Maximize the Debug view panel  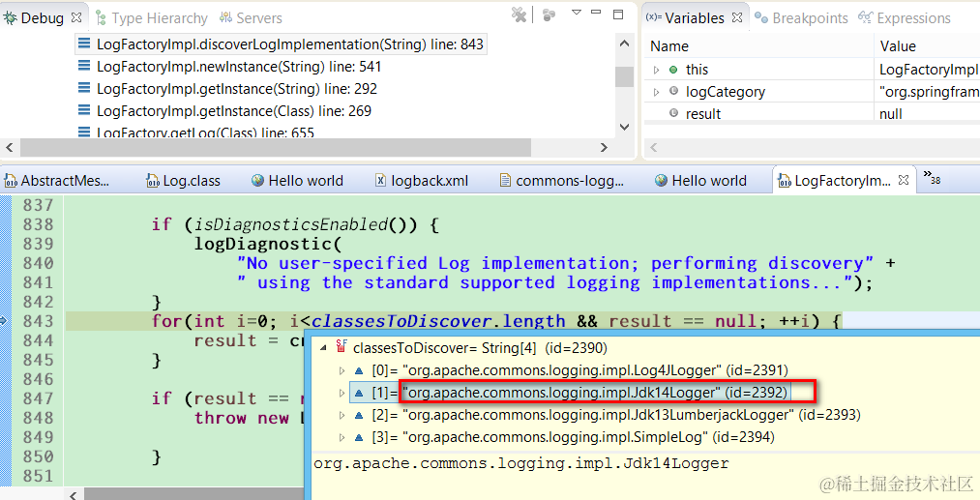pyautogui.click(x=618, y=15)
